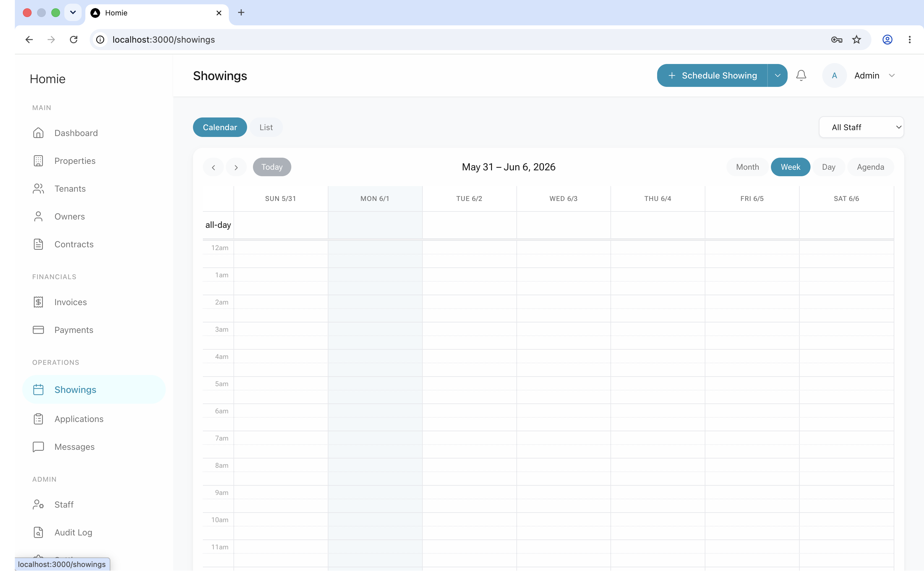
Task: Click the Admin avatar circle
Action: (834, 75)
